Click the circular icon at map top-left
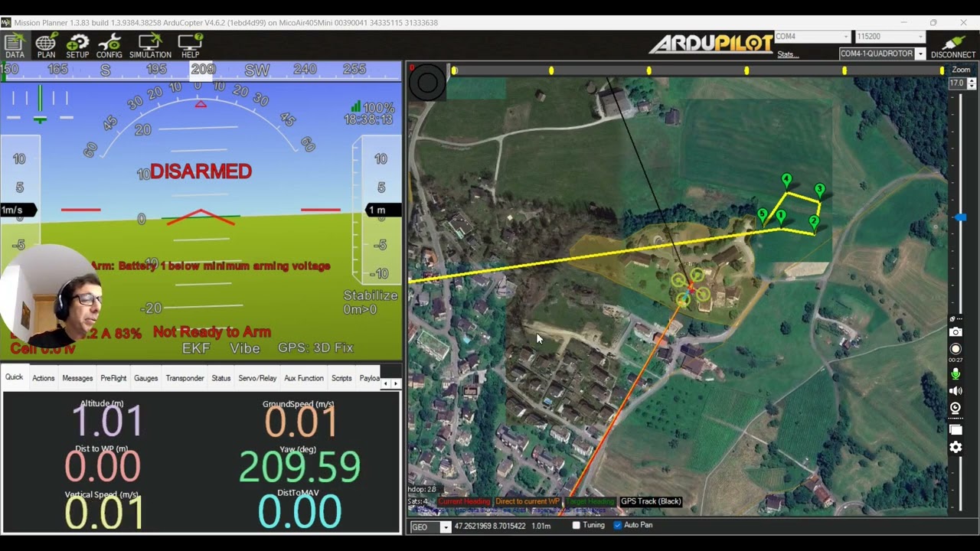980x551 pixels. [427, 82]
